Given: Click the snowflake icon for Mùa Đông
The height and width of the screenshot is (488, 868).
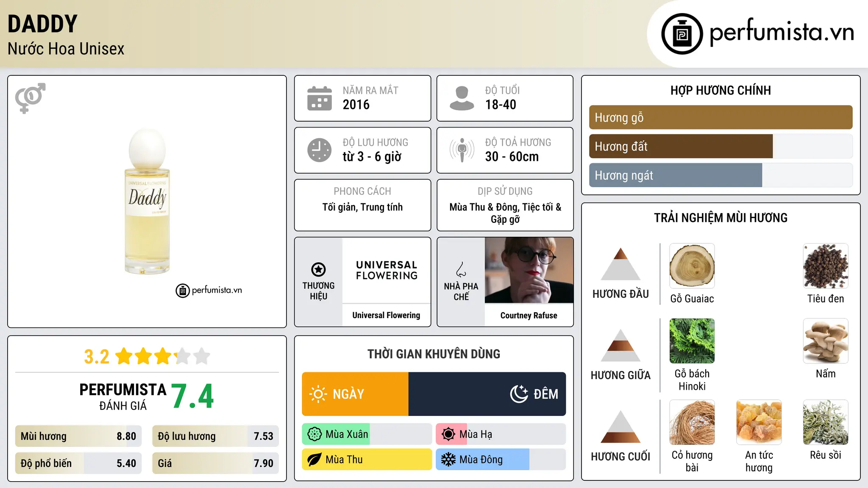Looking at the screenshot, I should [x=448, y=460].
